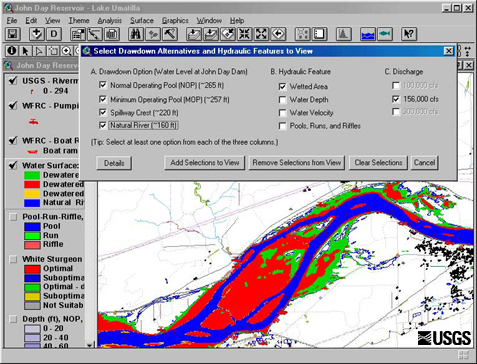This screenshot has height=364, width=477.
Task: Click the Add Selections to View button
Action: 205,163
